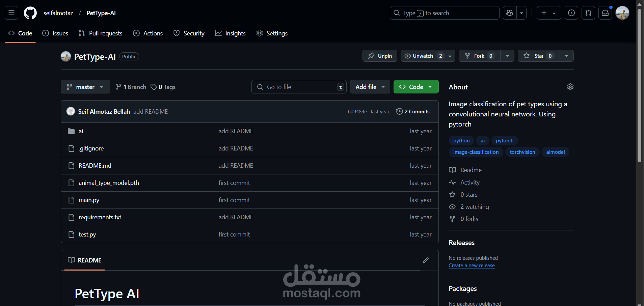Switch to the Issues tab
This screenshot has width=644, height=306.
point(55,33)
